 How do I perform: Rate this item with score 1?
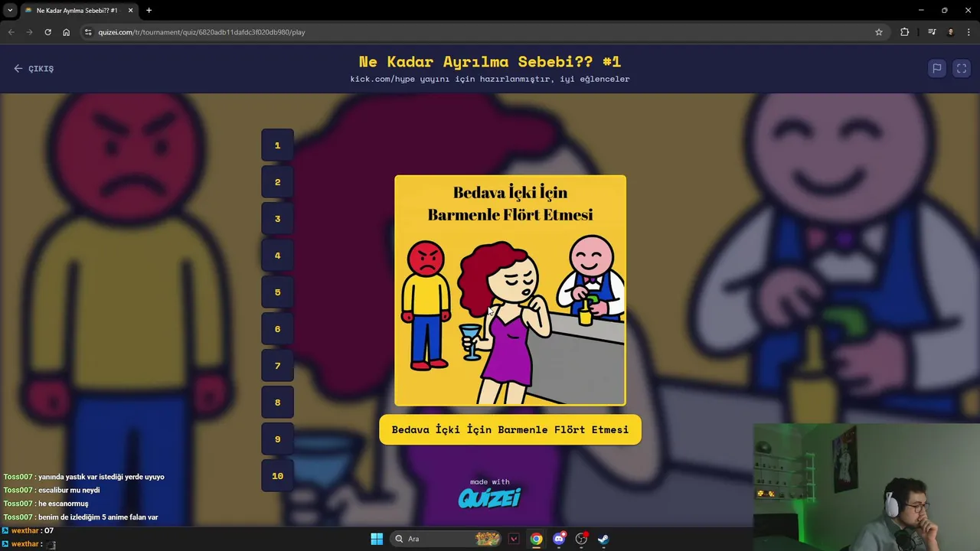click(x=277, y=145)
